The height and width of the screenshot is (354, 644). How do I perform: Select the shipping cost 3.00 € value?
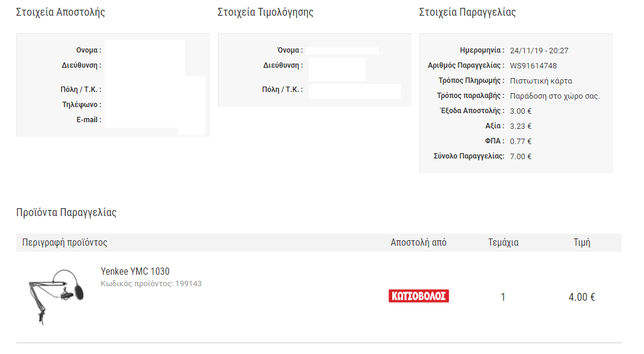(521, 111)
